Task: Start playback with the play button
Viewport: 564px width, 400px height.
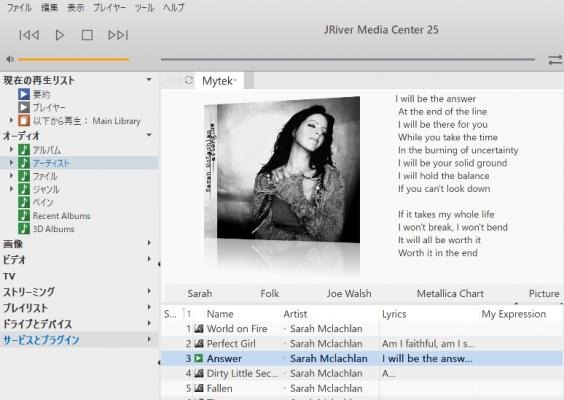Action: [60, 35]
